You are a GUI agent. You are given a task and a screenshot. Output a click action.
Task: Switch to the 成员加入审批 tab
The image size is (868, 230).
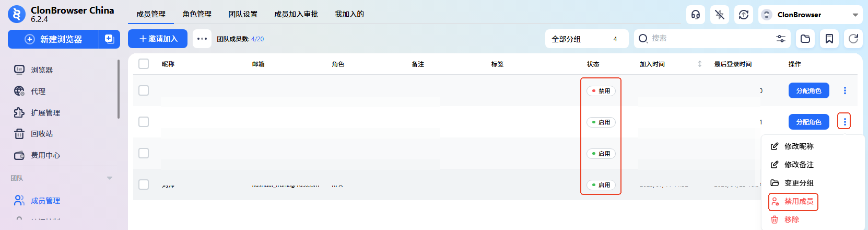click(296, 14)
